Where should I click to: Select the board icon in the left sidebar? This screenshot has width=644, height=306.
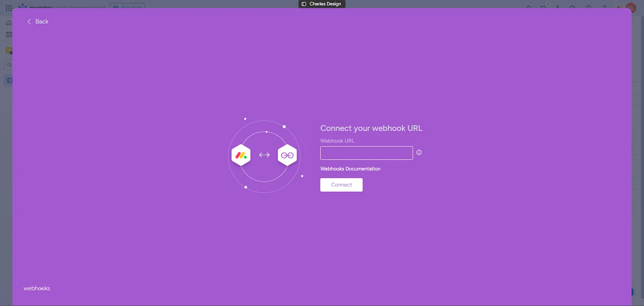pyautogui.click(x=9, y=80)
